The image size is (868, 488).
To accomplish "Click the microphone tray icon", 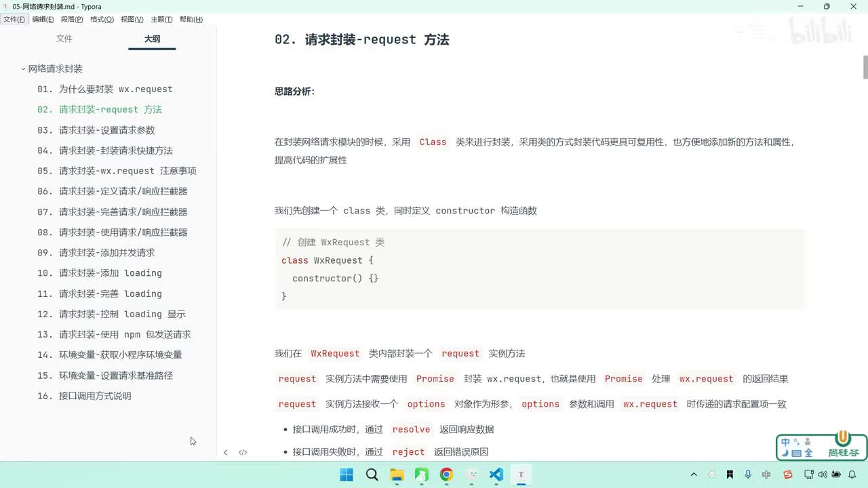I will coord(748,474).
